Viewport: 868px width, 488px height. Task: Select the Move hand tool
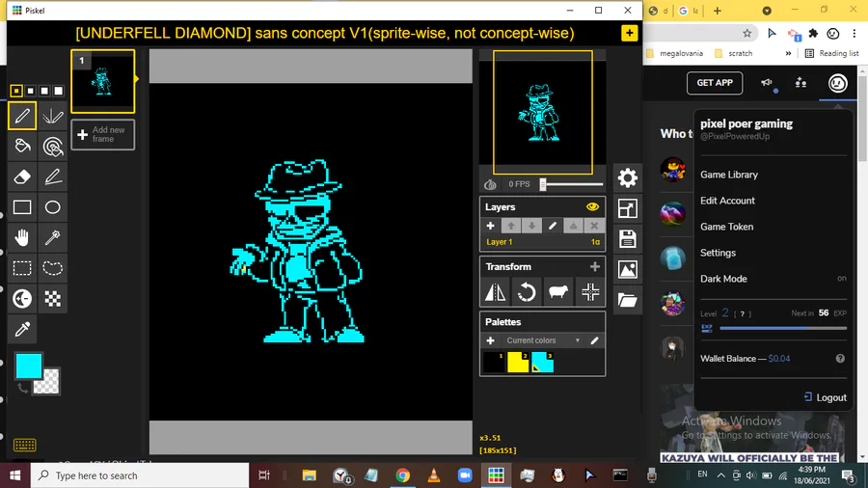tap(22, 237)
